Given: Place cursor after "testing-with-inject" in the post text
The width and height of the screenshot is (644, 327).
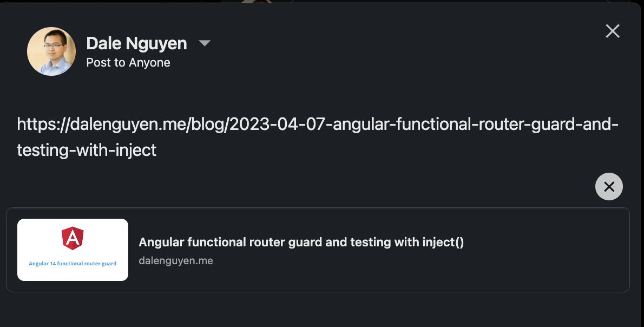Looking at the screenshot, I should pos(157,150).
